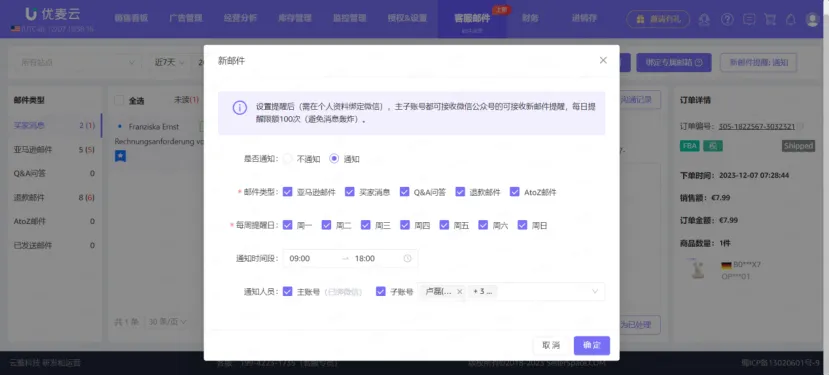830x376 pixels.
Task: Close the 新邮件 dialog with the X
Action: [603, 60]
